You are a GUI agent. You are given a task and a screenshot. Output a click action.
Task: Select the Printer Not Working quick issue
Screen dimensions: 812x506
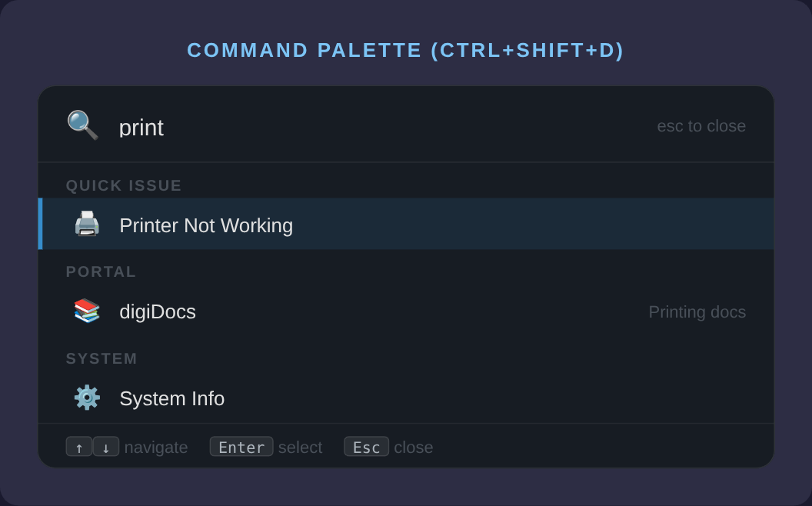click(x=206, y=225)
